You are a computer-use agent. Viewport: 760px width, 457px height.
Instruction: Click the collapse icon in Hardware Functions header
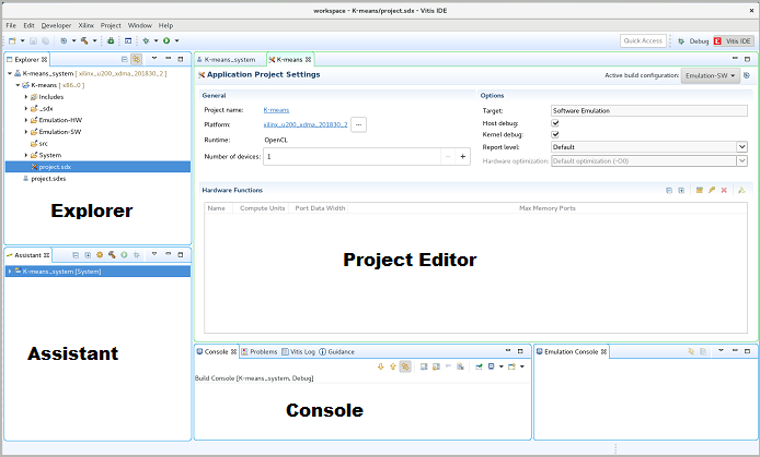669,190
